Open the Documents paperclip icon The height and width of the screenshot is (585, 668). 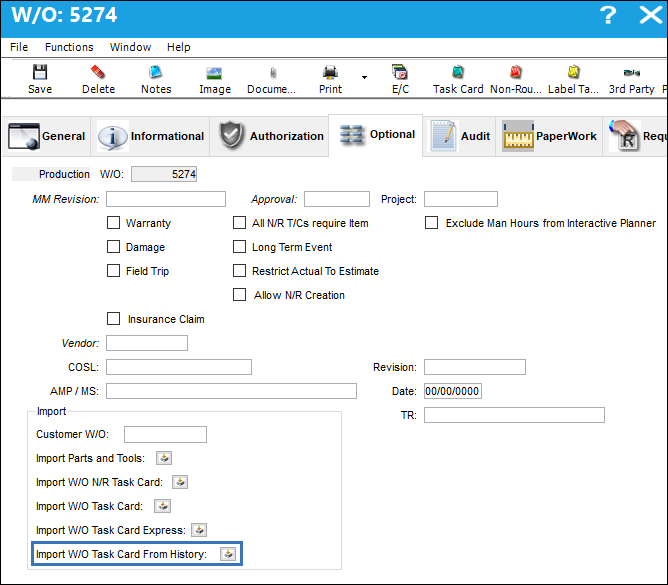tap(273, 73)
